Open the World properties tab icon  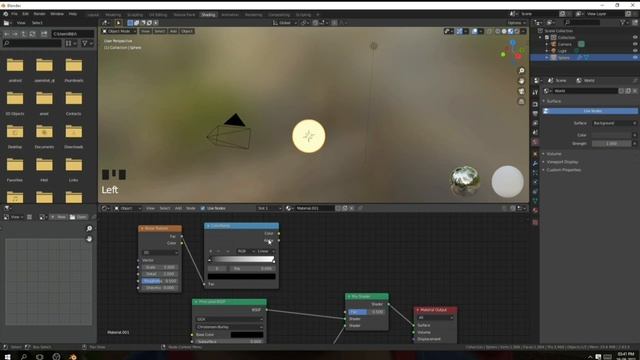point(535,142)
